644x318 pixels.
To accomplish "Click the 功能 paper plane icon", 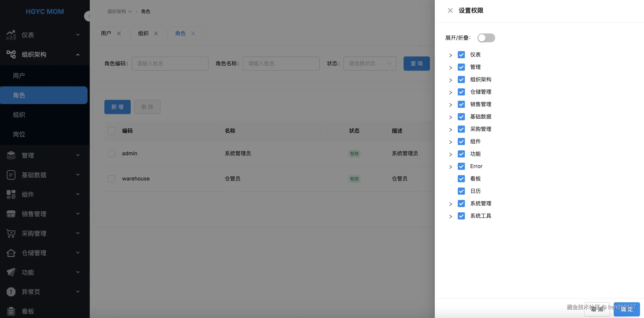I will [x=11, y=272].
